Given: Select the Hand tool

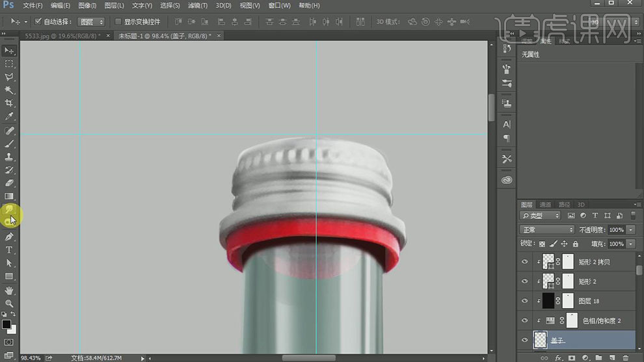Looking at the screenshot, I should (x=9, y=291).
